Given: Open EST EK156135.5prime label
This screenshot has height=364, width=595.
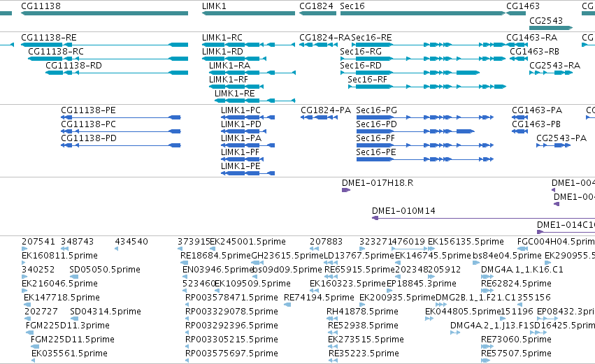Looking at the screenshot, I should [466, 242].
